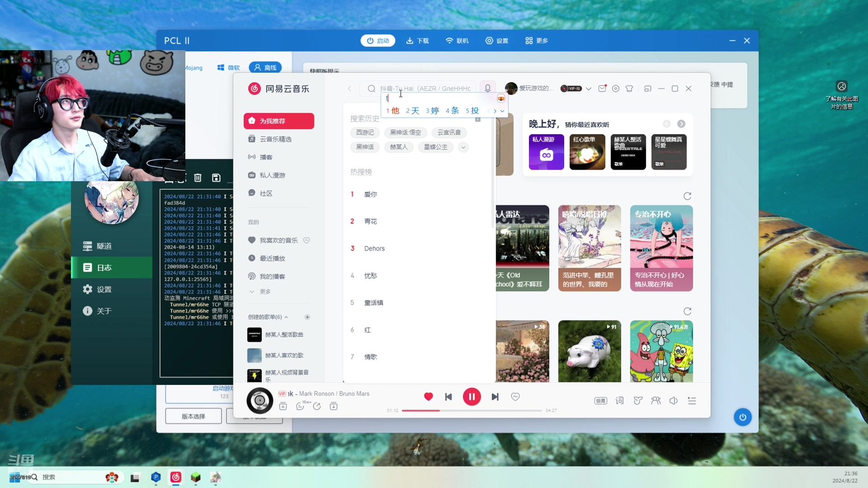Expand the IME candidate list dropdown

click(x=502, y=111)
